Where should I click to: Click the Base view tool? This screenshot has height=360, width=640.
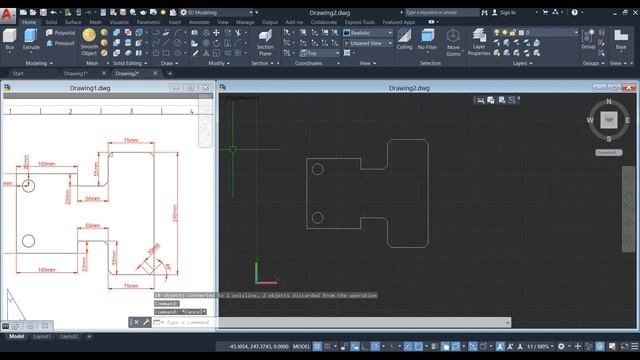[x=621, y=40]
